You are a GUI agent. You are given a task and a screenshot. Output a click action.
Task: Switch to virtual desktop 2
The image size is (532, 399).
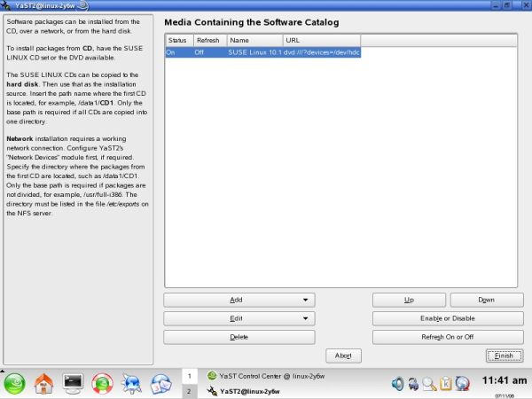tap(190, 392)
